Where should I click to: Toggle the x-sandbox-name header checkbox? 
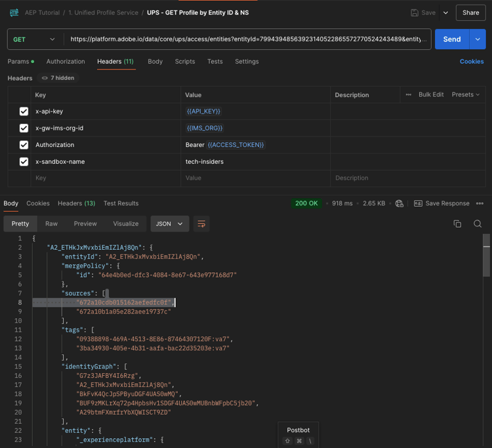tap(24, 161)
